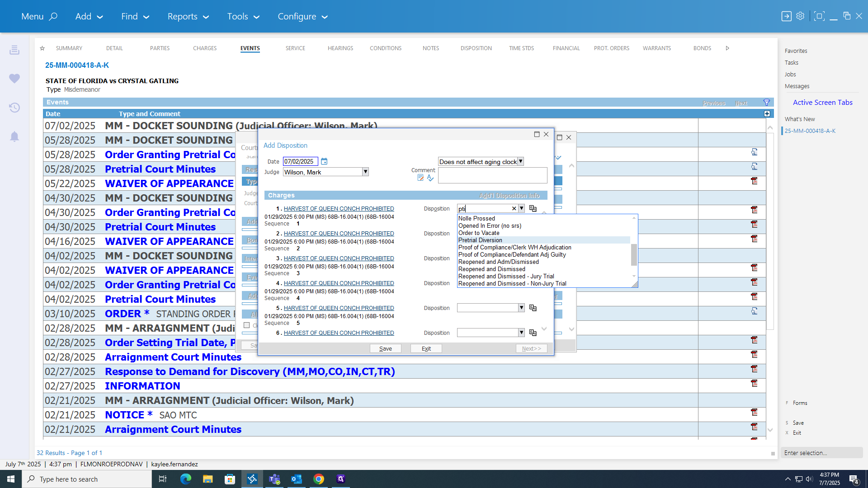868x488 pixels.
Task: View document for first 05/28/2025 Order Granting Pretrial
Action: click(x=754, y=152)
